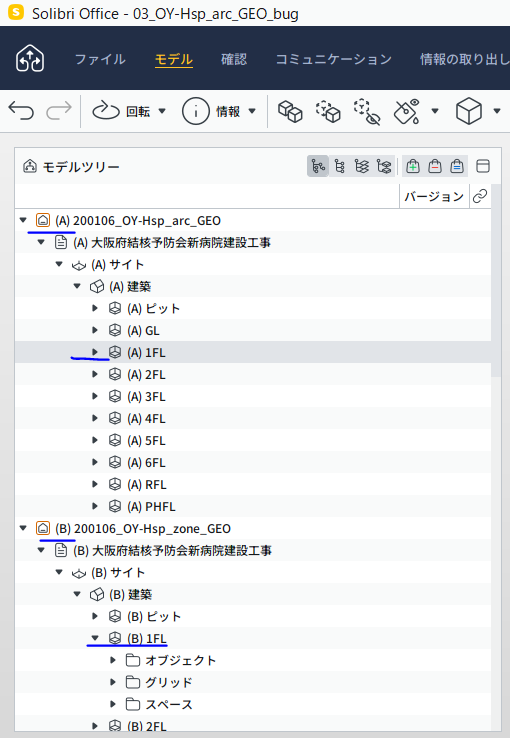Viewport: 510px width, 738px height.
Task: Click the (A) GL storey icon
Action: click(x=115, y=330)
